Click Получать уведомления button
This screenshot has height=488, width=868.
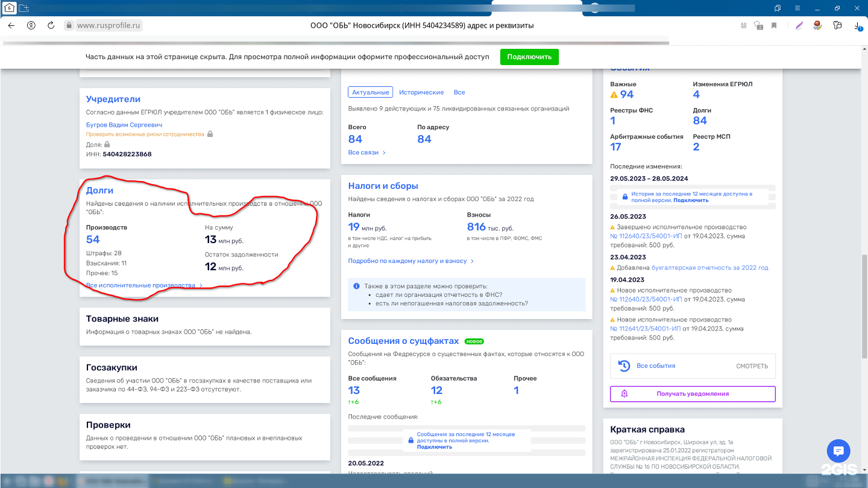click(693, 394)
